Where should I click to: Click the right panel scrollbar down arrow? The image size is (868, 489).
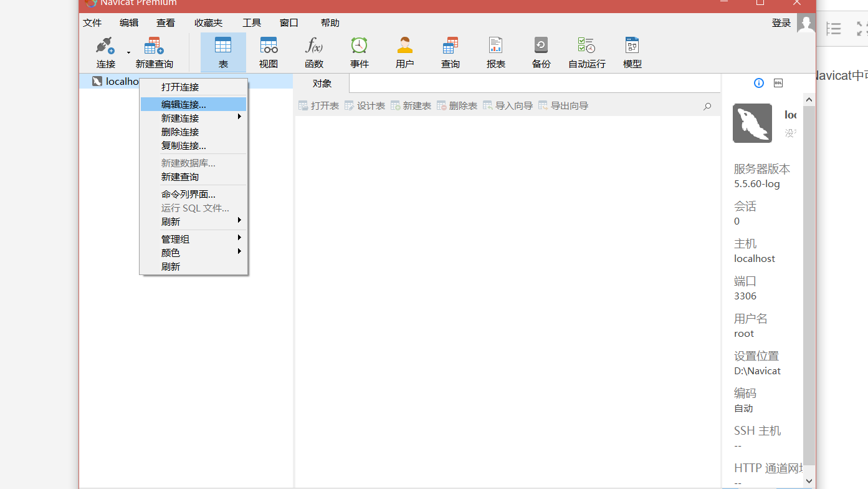click(x=809, y=482)
